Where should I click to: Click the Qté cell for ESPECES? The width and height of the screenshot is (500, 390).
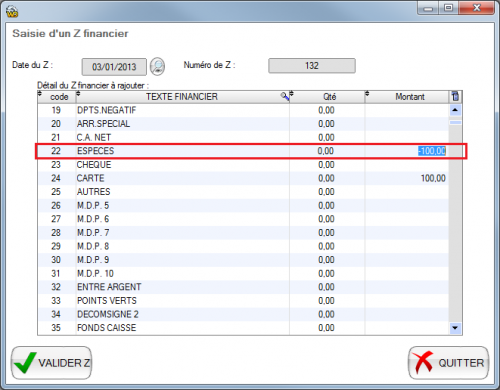(x=327, y=151)
